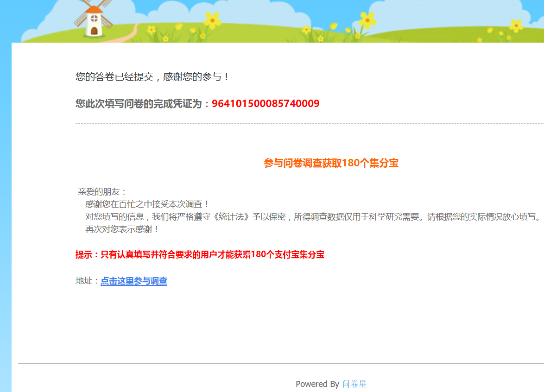Click the heading 参与问卷调查获取180个集分宝
Viewport: 544px width, 392px height.
pos(331,163)
